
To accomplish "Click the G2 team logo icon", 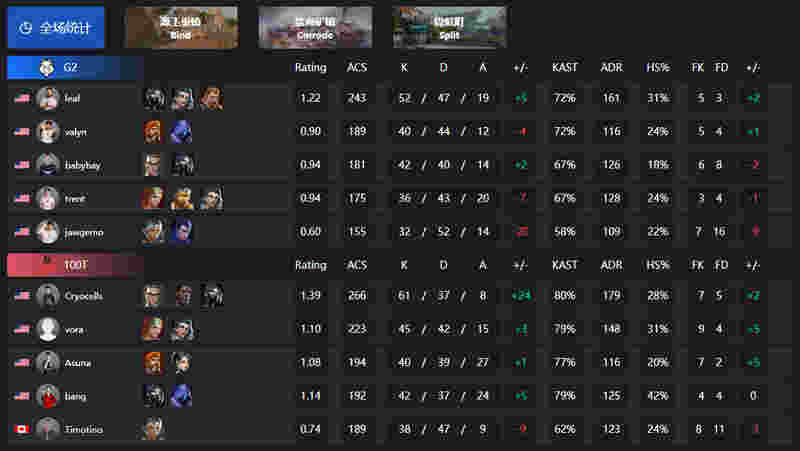I will click(47, 67).
